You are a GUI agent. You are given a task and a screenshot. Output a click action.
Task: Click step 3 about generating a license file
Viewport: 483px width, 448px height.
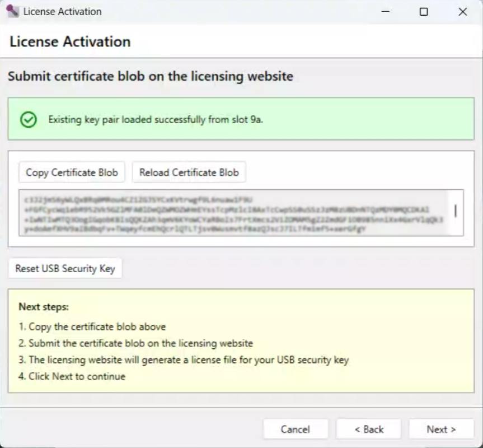(184, 360)
